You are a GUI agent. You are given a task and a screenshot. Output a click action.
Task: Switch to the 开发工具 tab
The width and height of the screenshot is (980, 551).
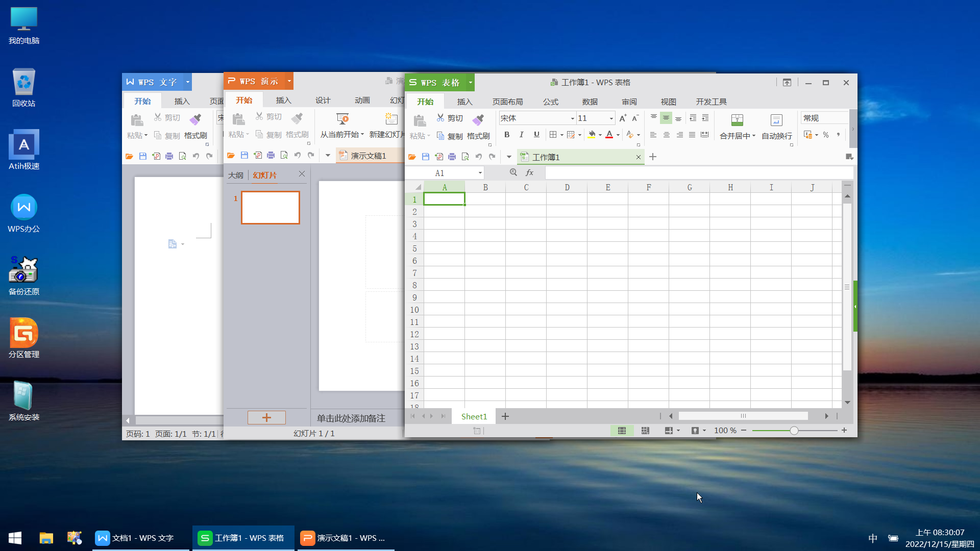tap(712, 102)
